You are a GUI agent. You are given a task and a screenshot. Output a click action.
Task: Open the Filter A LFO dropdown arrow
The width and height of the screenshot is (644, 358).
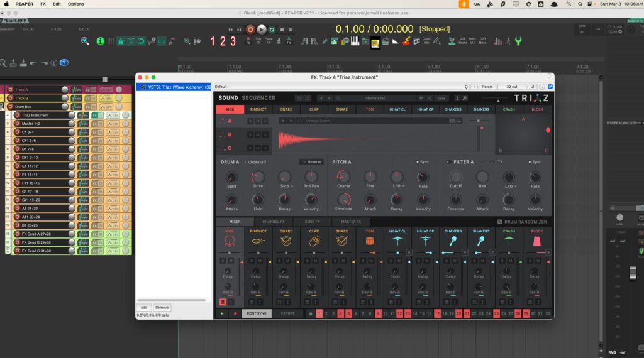tap(516, 186)
